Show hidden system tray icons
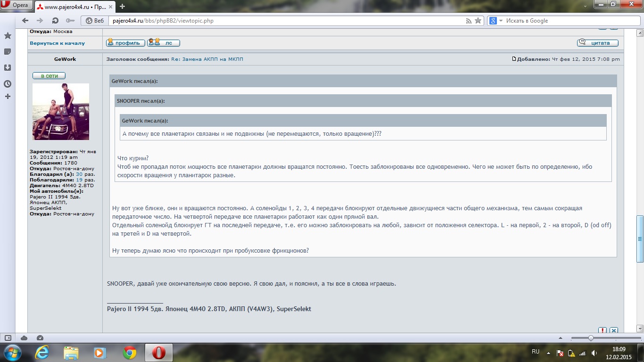The image size is (644, 362). tap(548, 353)
